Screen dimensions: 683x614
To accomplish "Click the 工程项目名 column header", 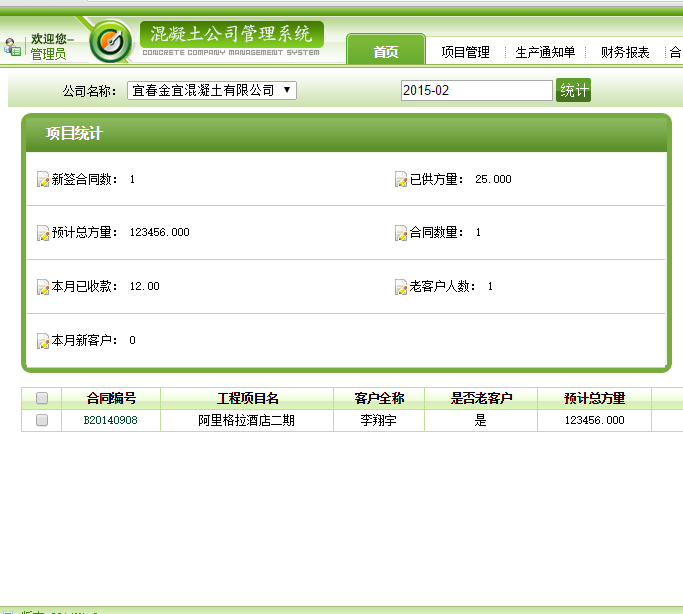I will point(247,398).
